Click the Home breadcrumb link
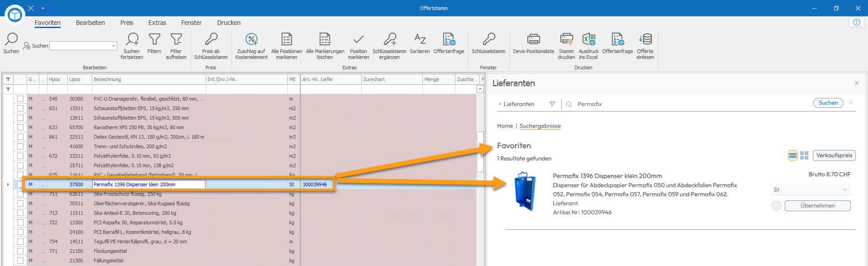 505,126
